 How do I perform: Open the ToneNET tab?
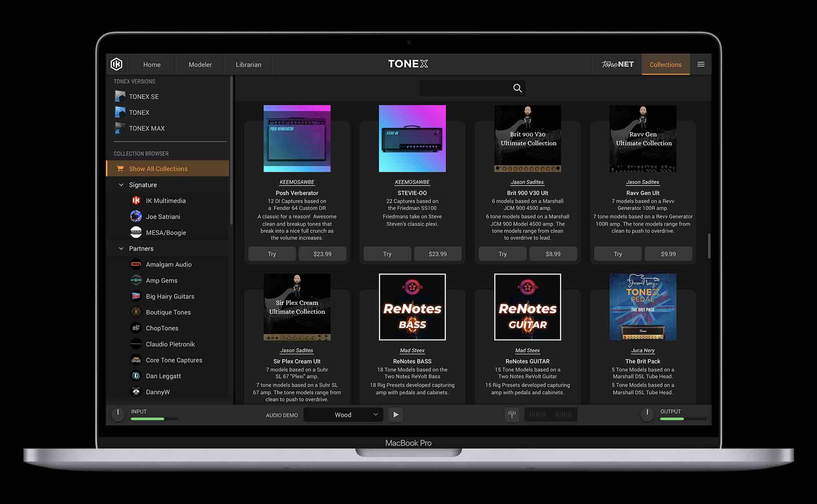pyautogui.click(x=617, y=64)
